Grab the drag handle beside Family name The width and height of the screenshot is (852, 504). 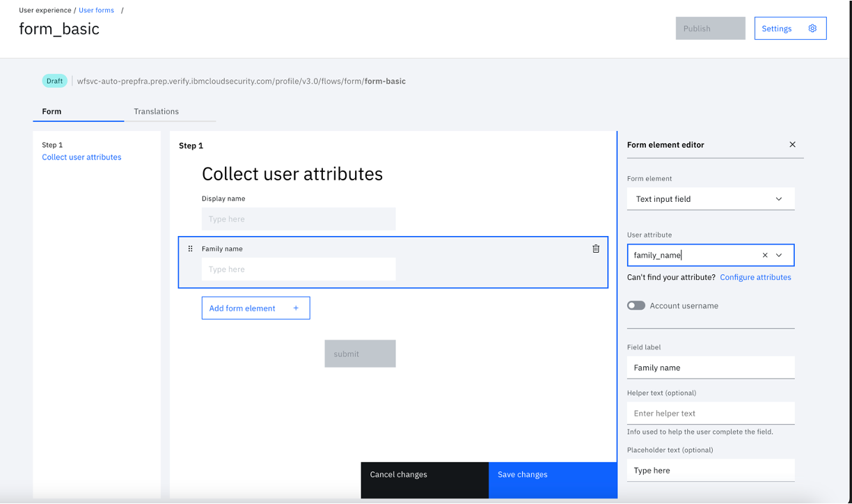[x=190, y=249]
